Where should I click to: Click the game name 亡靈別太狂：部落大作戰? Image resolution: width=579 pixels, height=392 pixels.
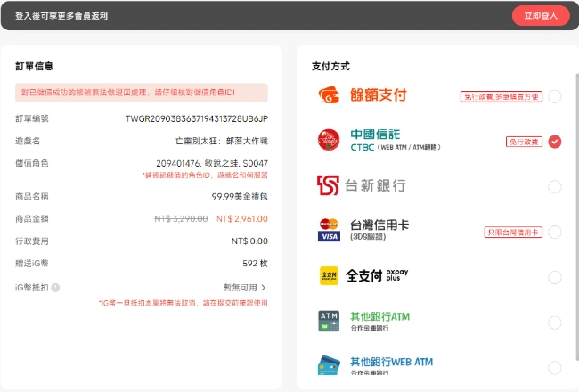(222, 141)
